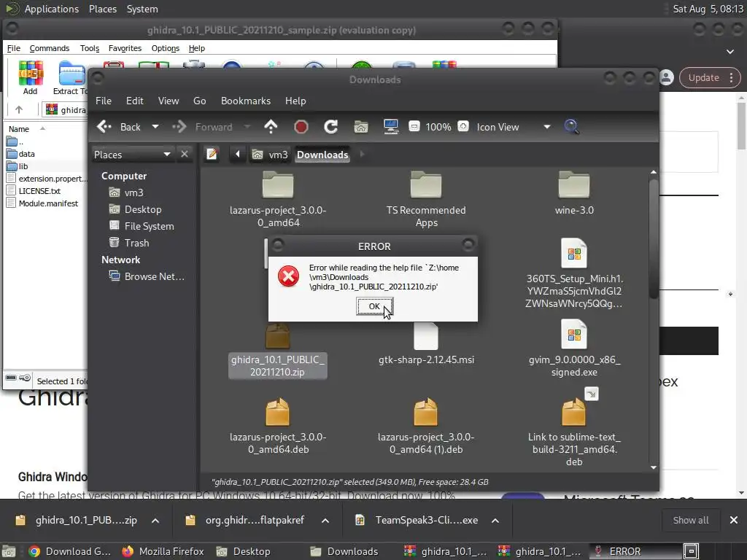This screenshot has height=560, width=747.
Task: Zoom out with the minus icon
Action: click(x=414, y=127)
